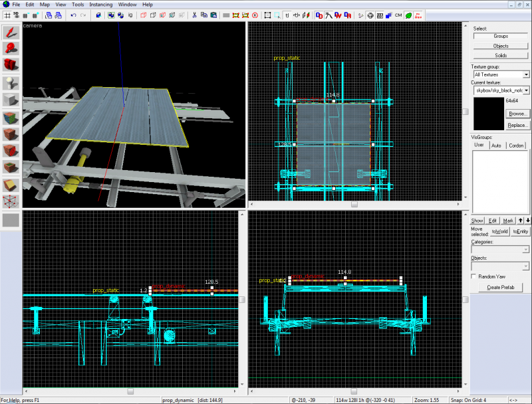Open the Vertex manipulation tool
This screenshot has width=532, height=404.
pos(9,202)
